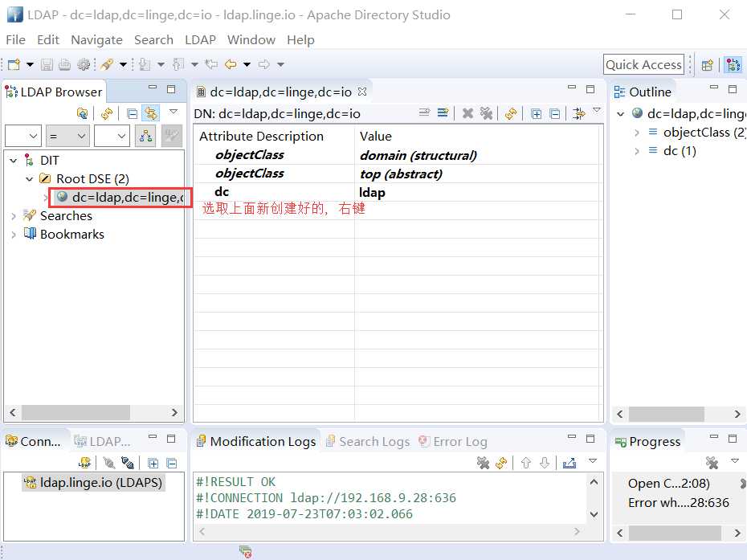Reload attributes in the entry editor
This screenshot has height=560, width=747.
(x=511, y=113)
